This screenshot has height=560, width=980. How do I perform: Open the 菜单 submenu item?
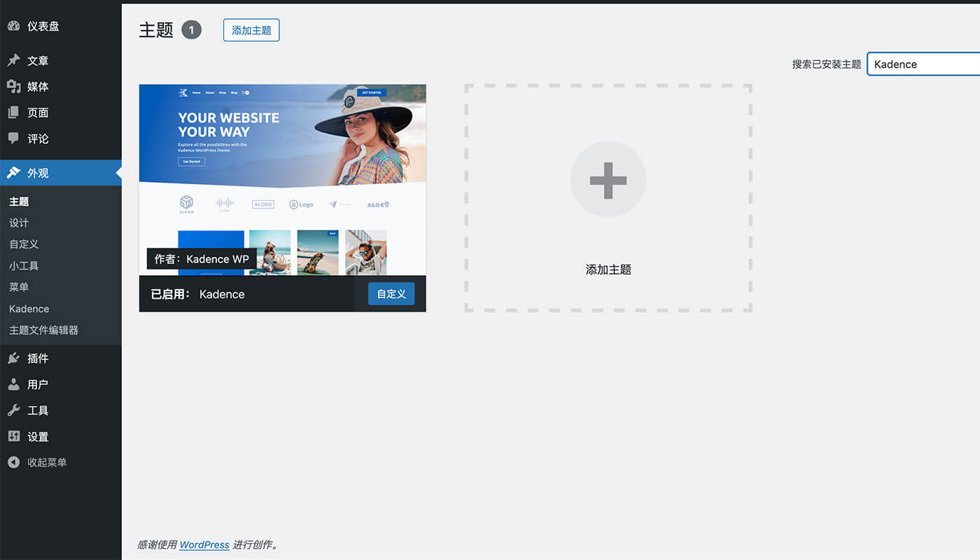coord(19,287)
